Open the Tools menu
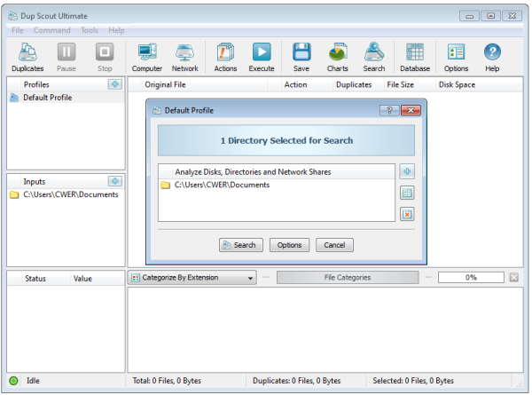 click(x=90, y=30)
